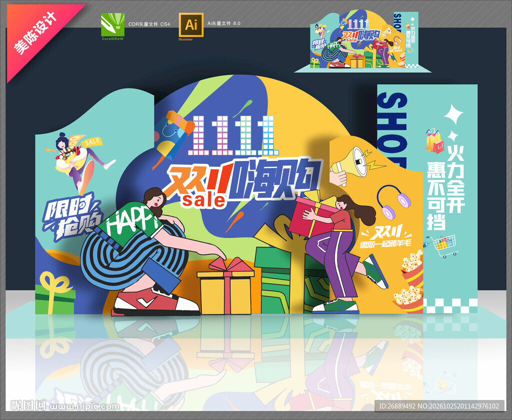512x420 pixels.
Task: Click the purple headphones graphic
Action: click(x=393, y=201)
